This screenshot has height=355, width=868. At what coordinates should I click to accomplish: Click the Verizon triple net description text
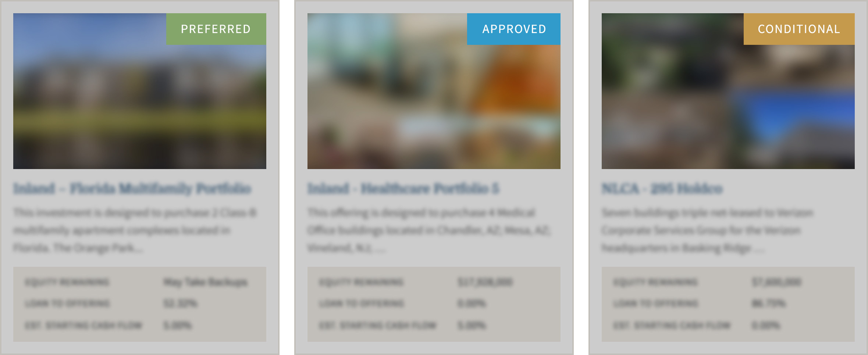[707, 230]
